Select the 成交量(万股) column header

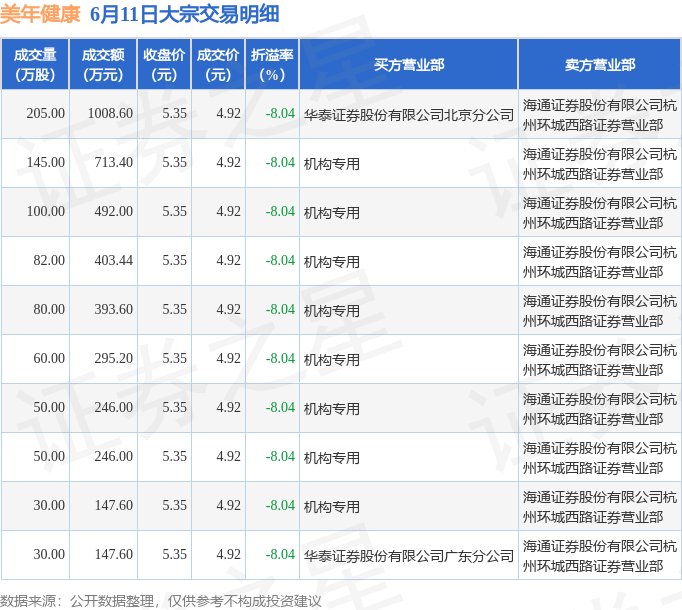click(x=35, y=64)
